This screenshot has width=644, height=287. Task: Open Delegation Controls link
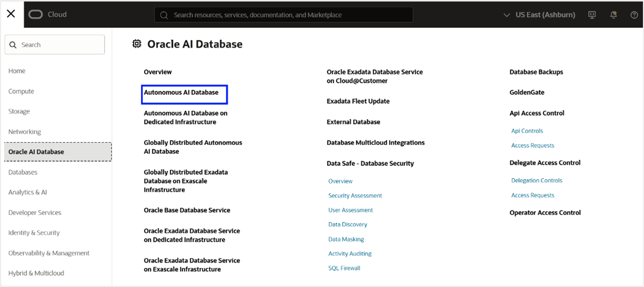click(x=537, y=180)
